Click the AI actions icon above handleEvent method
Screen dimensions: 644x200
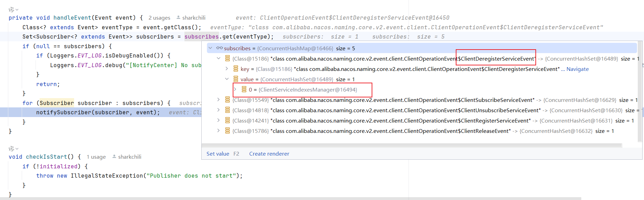pyautogui.click(x=12, y=10)
